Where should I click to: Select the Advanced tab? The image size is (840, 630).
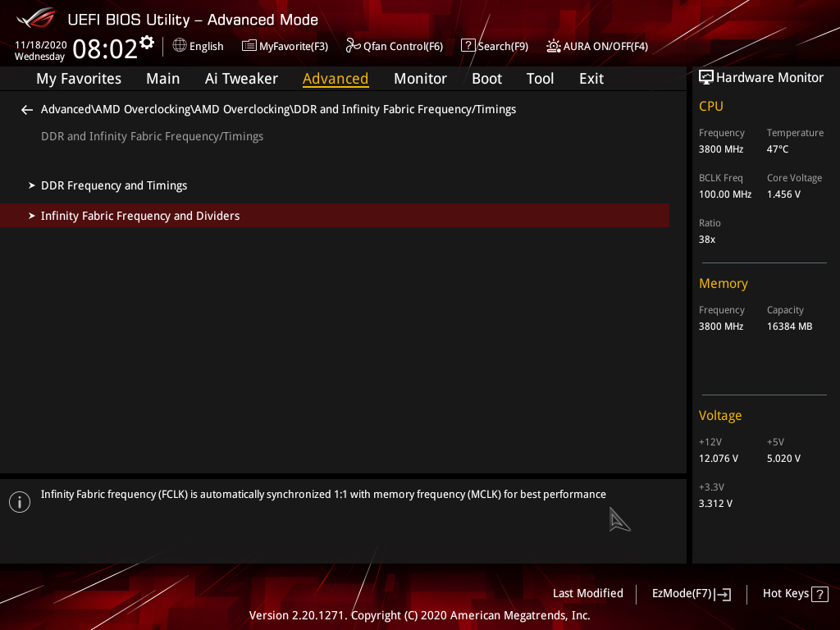pyautogui.click(x=336, y=79)
